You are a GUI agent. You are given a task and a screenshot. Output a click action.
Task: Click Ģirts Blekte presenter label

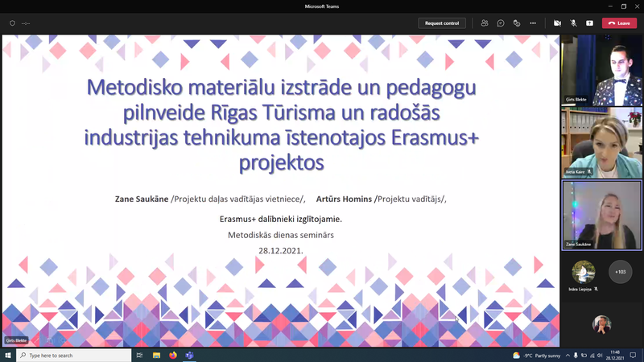coord(16,340)
